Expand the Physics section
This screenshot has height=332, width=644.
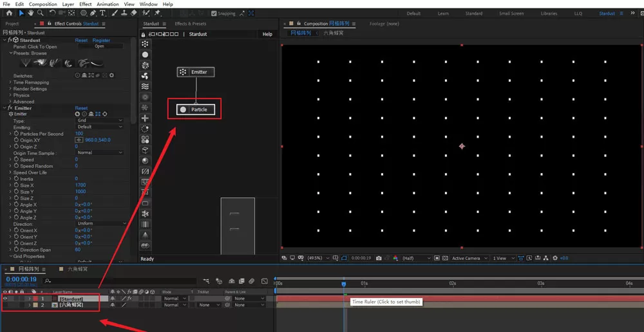tap(11, 95)
